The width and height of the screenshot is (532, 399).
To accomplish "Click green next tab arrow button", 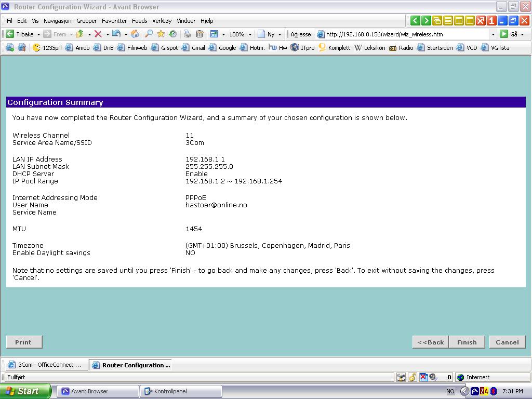I will (426, 21).
